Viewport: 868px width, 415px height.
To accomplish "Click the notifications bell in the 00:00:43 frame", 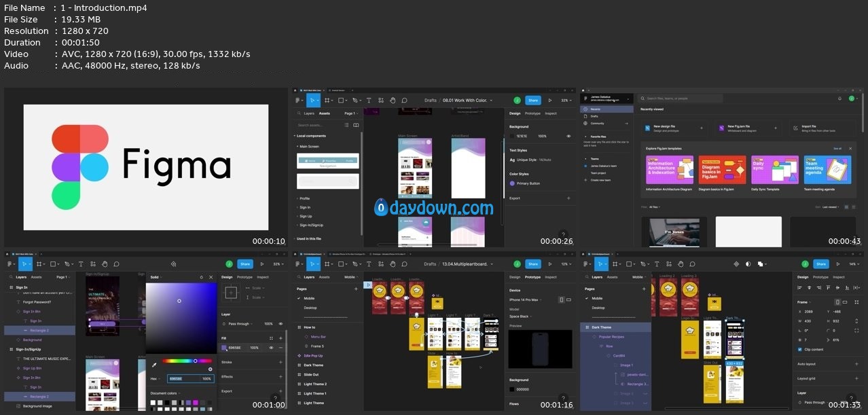I will 839,98.
